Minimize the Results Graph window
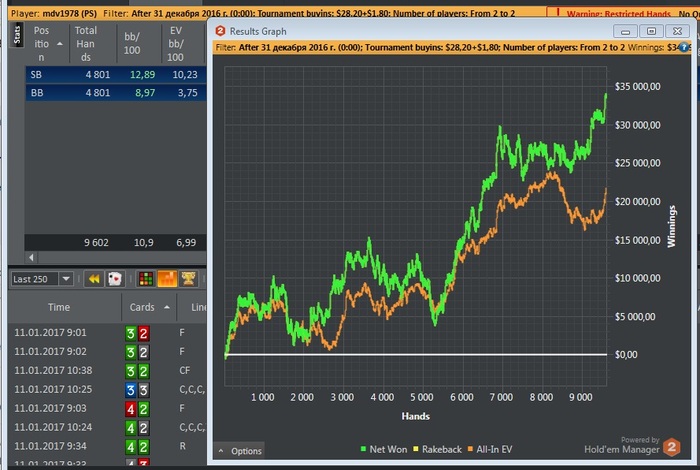The image size is (700, 470). (625, 31)
